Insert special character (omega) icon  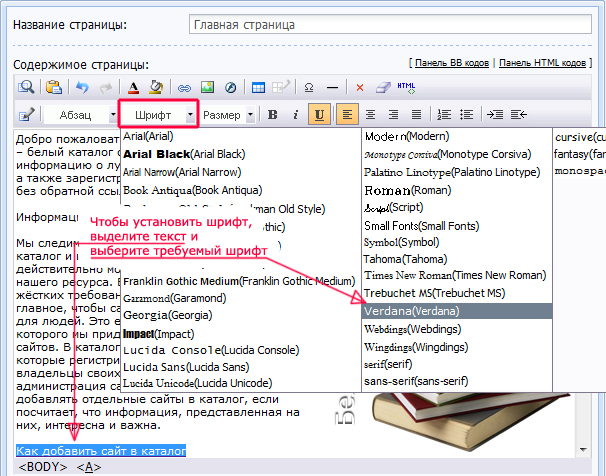click(309, 88)
